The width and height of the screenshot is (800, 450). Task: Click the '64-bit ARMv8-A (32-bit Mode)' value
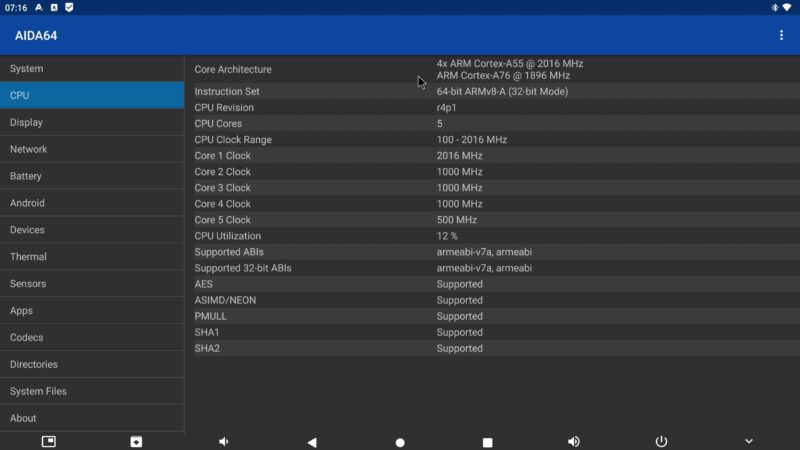(x=502, y=91)
